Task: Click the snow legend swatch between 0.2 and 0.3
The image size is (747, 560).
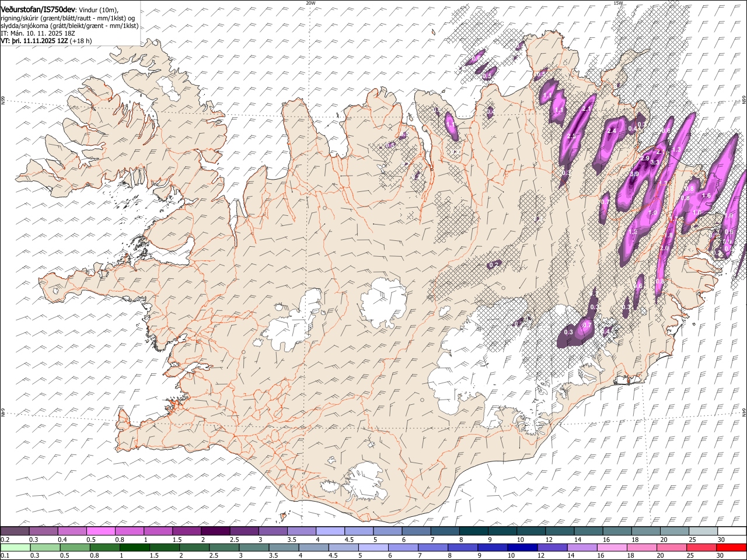Action: pos(15,531)
